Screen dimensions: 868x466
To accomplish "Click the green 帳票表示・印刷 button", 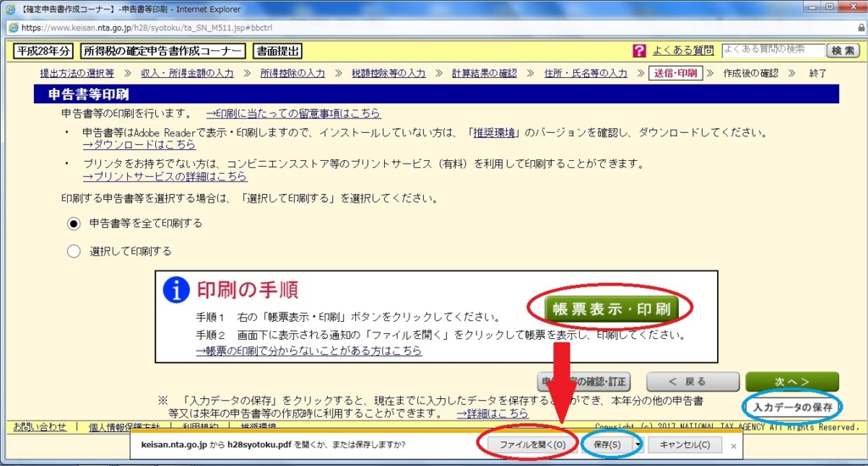I will pyautogui.click(x=610, y=308).
